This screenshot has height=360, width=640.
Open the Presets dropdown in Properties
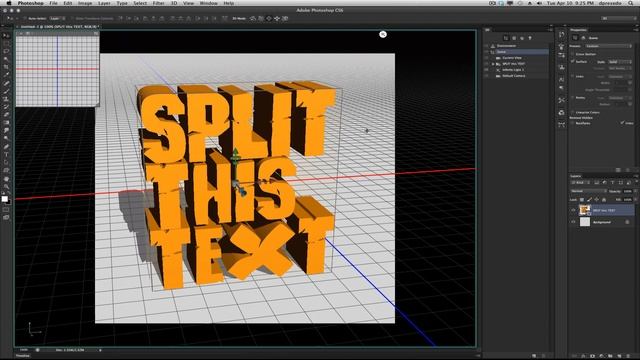click(x=608, y=46)
